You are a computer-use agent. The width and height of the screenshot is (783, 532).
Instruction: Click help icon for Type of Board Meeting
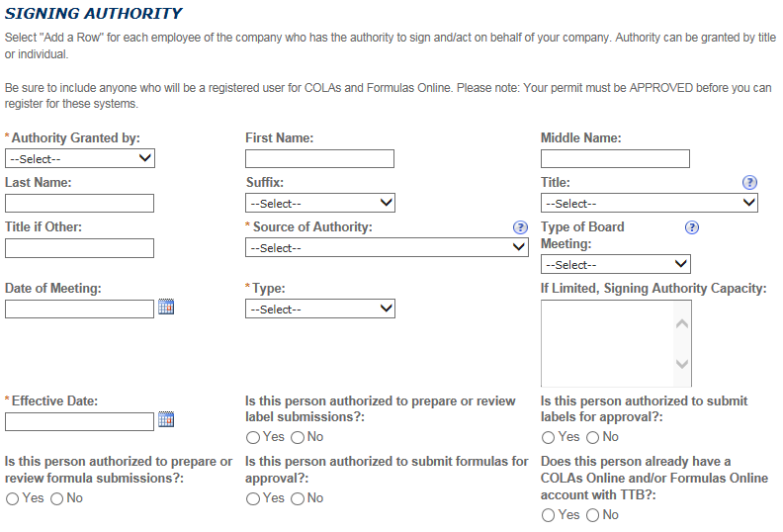pyautogui.click(x=692, y=227)
